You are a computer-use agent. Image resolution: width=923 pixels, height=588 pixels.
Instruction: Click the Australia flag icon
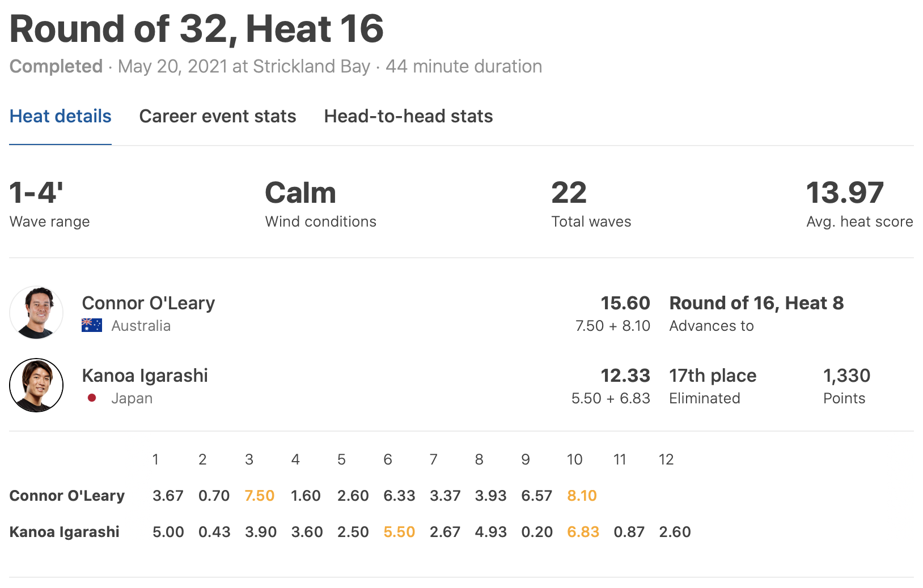(92, 326)
